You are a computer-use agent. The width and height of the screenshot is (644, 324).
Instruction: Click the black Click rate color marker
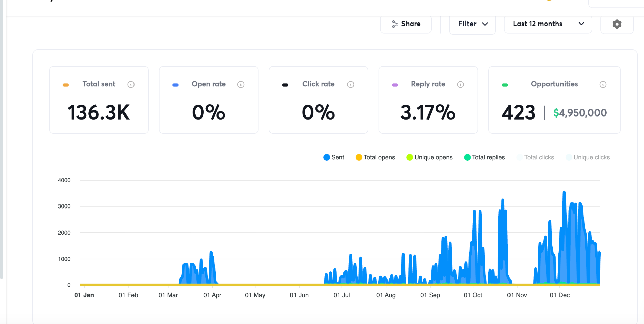point(285,85)
